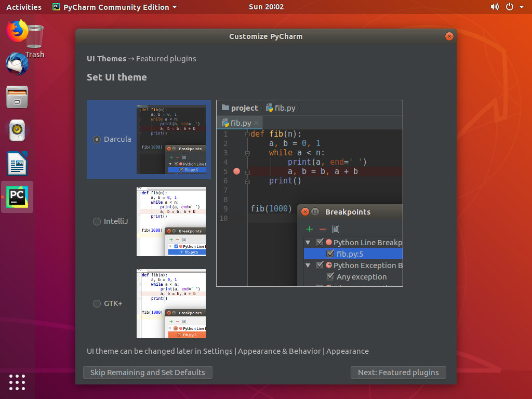Image resolution: width=532 pixels, height=399 pixels.
Task: Click the Breakpoints window title in preview
Action: tap(348, 212)
